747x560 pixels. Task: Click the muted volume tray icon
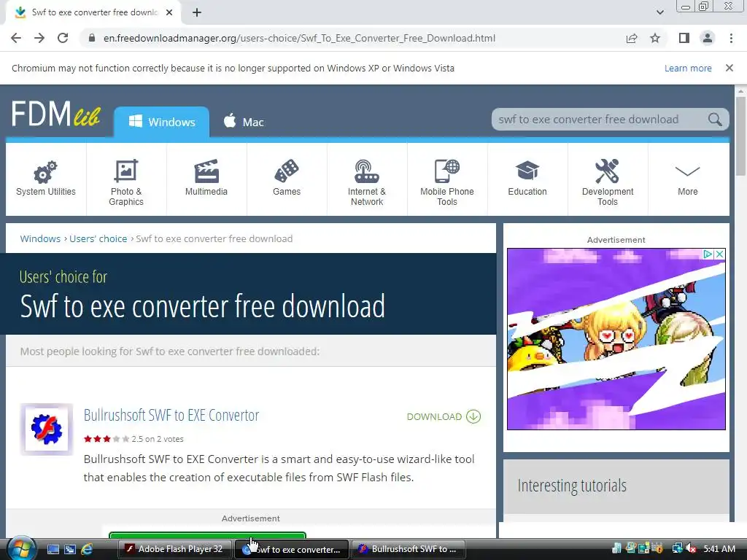coord(692,548)
